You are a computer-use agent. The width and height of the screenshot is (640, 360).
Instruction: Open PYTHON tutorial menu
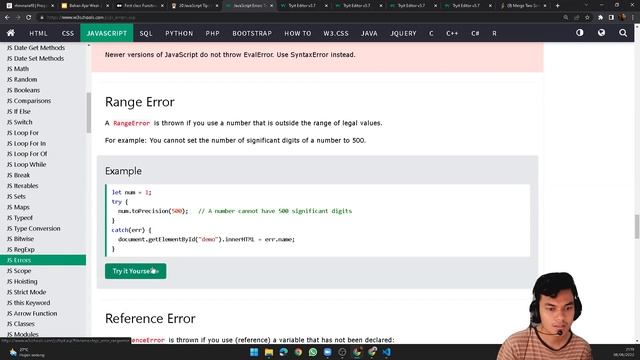pyautogui.click(x=179, y=33)
